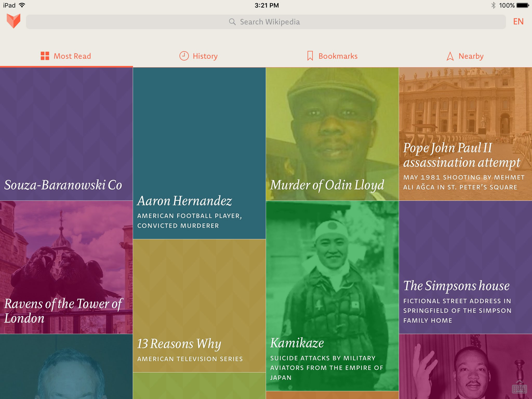
Task: Click the Nearby location arrow icon
Action: [x=450, y=56]
